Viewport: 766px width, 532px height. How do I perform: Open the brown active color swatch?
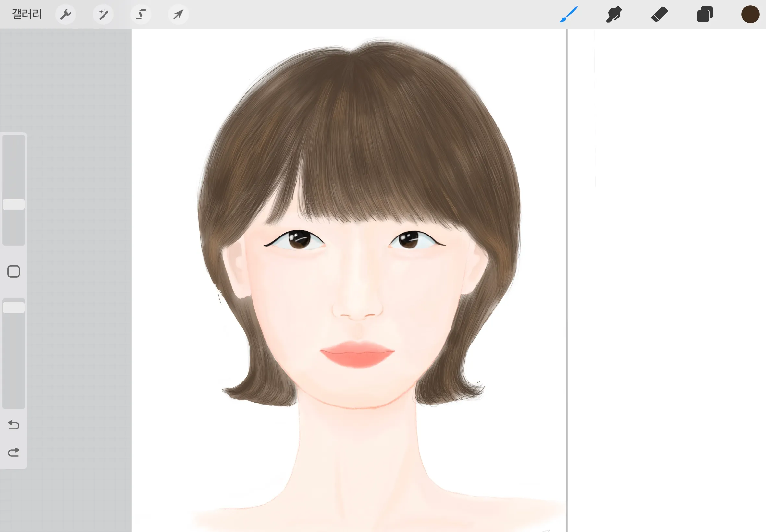[750, 14]
